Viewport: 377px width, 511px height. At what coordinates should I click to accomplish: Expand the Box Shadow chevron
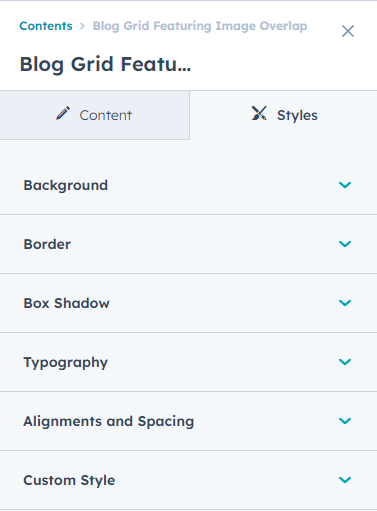(x=345, y=303)
